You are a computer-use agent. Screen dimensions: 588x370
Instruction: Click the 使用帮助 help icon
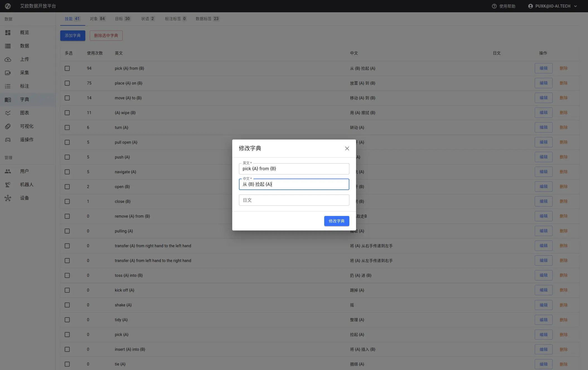(494, 6)
